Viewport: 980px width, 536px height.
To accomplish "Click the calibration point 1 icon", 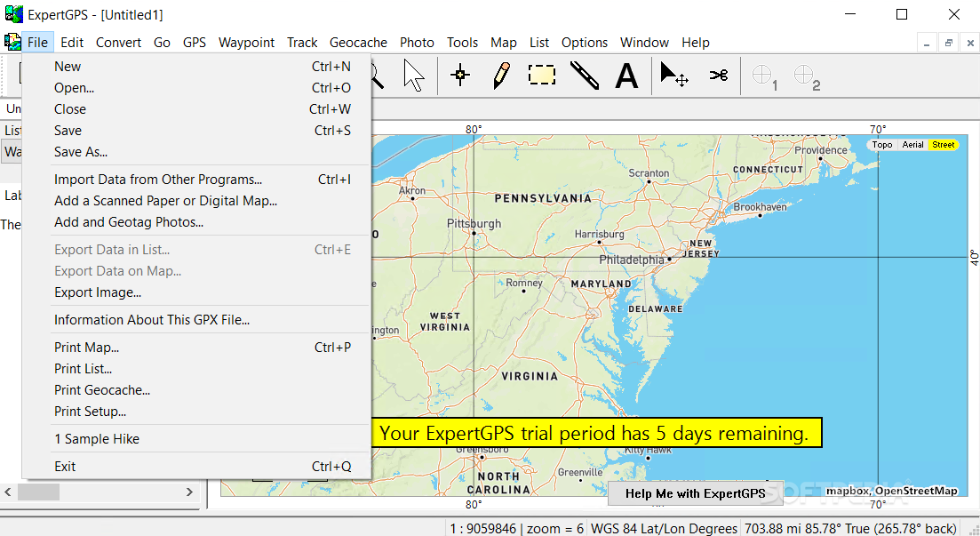I will (764, 77).
